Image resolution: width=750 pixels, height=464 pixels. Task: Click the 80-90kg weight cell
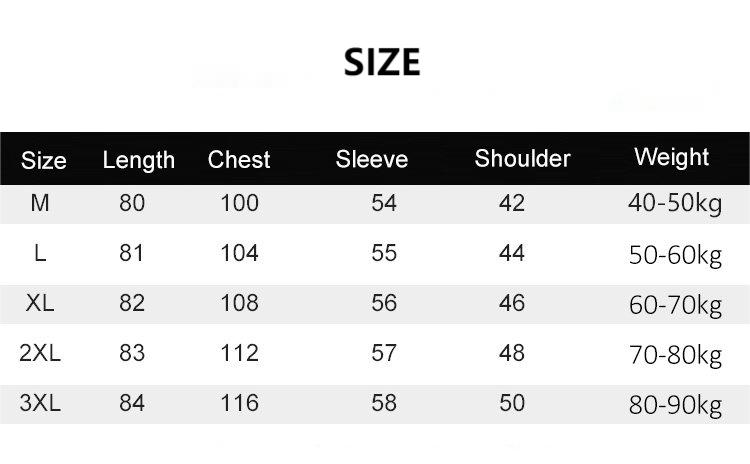point(675,406)
